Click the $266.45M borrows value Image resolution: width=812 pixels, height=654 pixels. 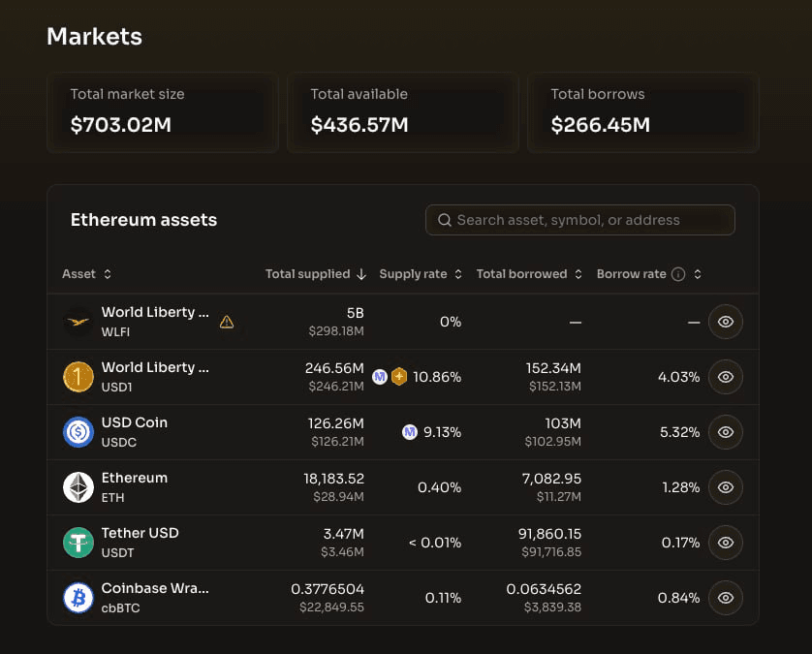click(600, 125)
